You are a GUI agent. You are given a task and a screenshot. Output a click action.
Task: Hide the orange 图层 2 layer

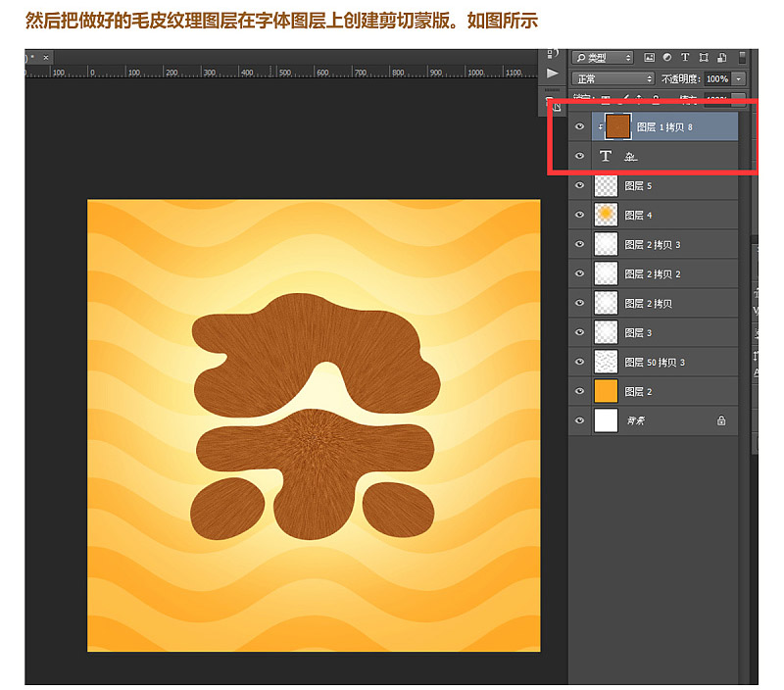click(579, 391)
